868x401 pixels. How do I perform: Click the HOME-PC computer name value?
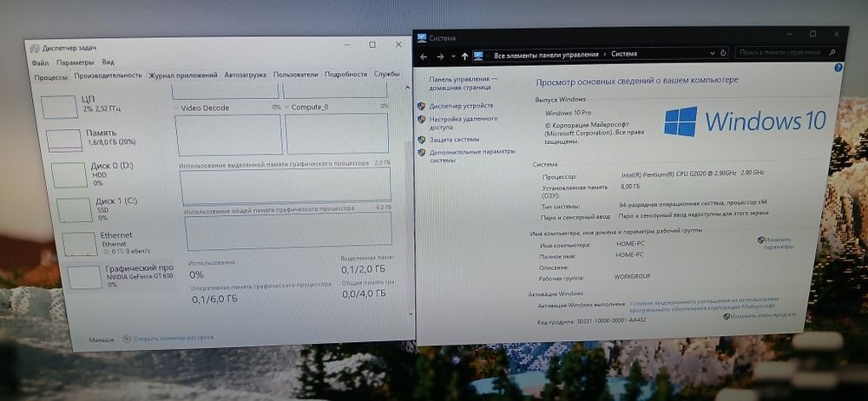[x=630, y=244]
